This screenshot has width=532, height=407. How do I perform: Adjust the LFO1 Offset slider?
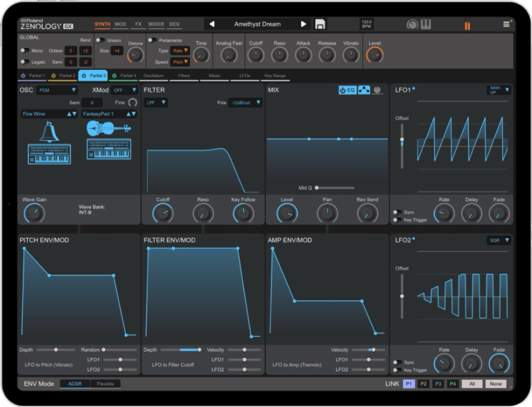click(402, 146)
